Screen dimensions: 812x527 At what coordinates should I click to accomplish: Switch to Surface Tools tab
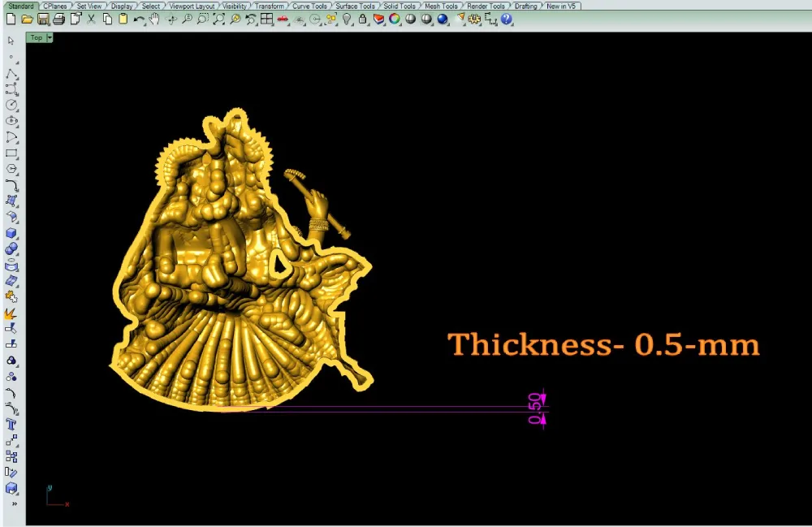tap(356, 6)
